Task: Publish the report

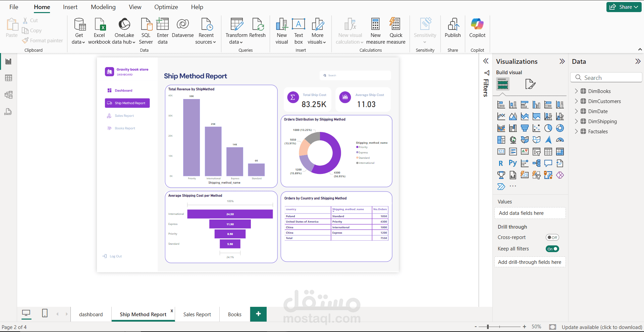Action: (453, 28)
